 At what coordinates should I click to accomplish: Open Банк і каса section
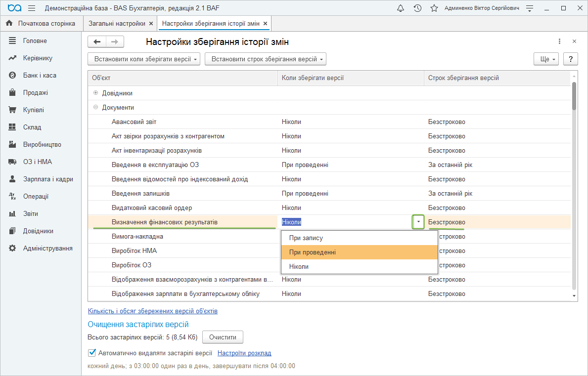click(40, 76)
